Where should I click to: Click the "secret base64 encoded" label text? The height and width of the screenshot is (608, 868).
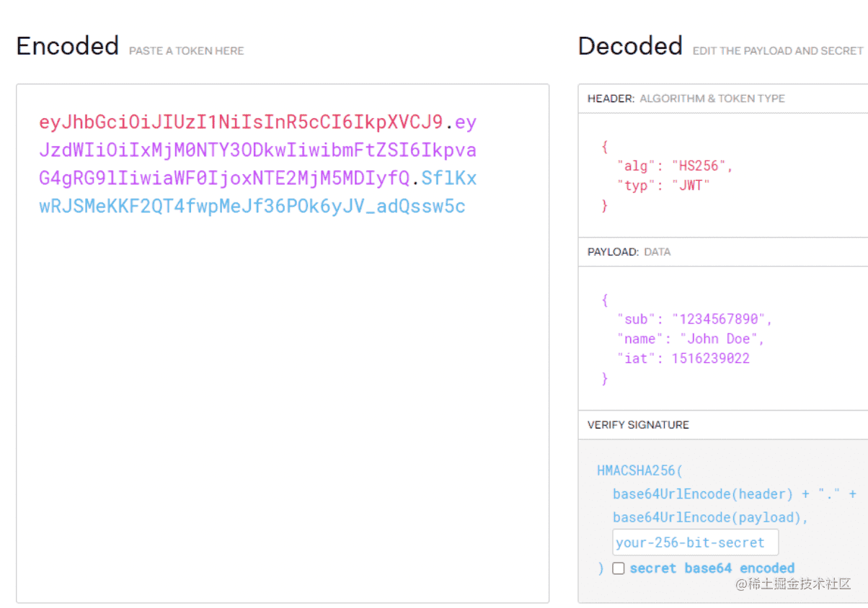[x=712, y=568]
